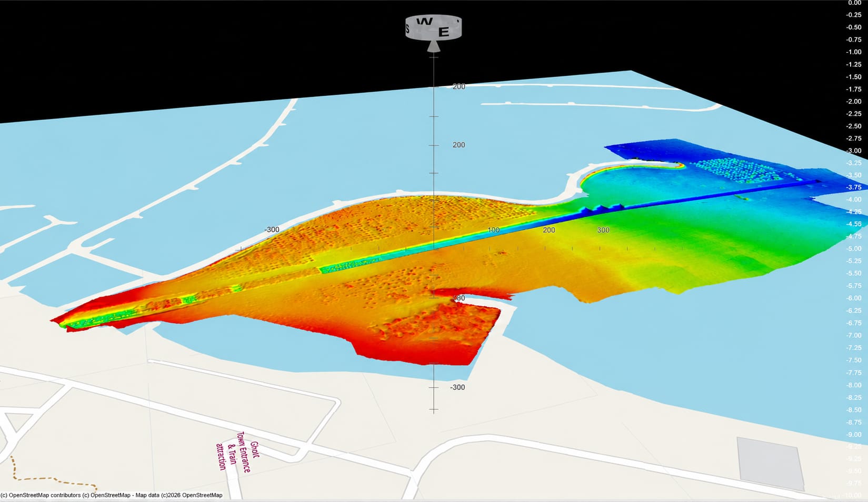Select the 0.00 depth scale value
Viewport: 868px width, 502px height.
tap(854, 3)
